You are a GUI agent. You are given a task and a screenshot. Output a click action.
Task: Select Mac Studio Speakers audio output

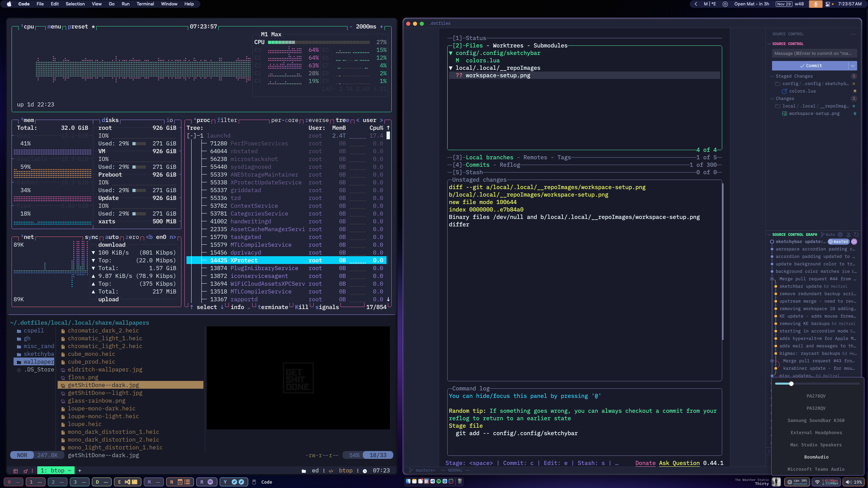(x=816, y=445)
